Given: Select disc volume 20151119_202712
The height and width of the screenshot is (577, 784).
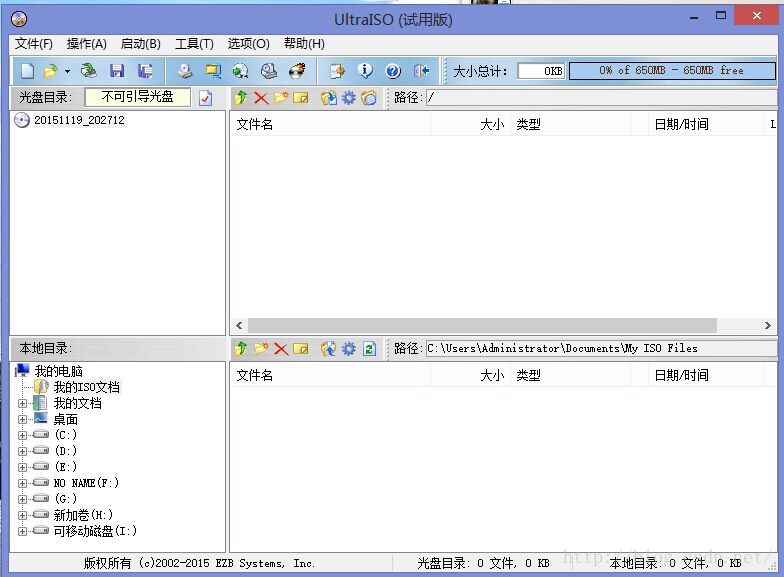Looking at the screenshot, I should (80, 120).
